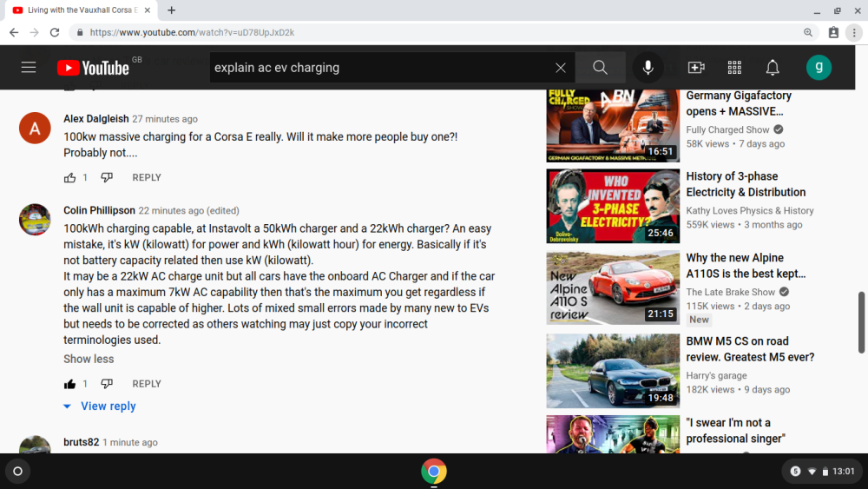
Task: Open Colin Phillipson's channel name
Action: pyautogui.click(x=99, y=210)
